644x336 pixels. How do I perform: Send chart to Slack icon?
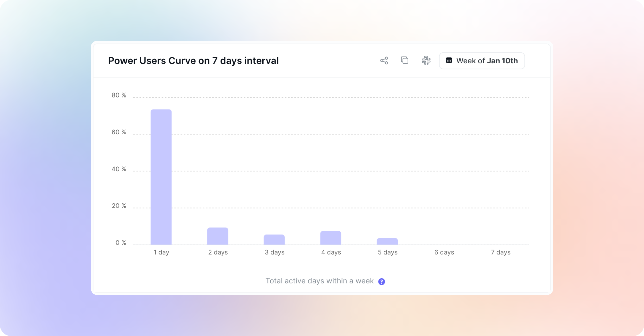click(426, 60)
